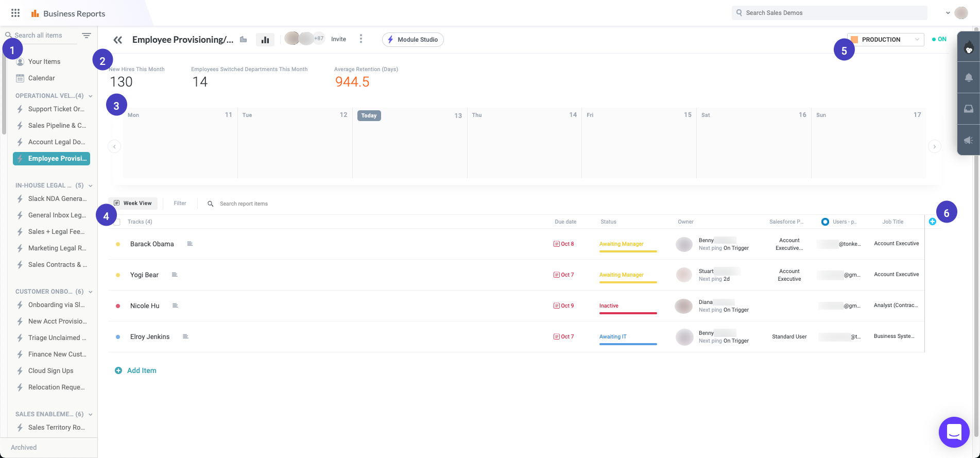The image size is (980, 458).
Task: Open the sidebar filter icon
Action: (87, 36)
